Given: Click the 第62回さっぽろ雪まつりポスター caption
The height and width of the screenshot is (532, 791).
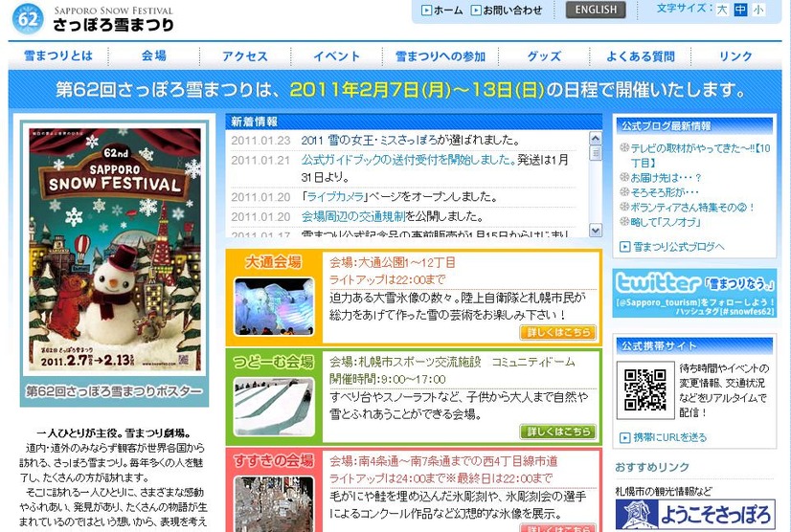Looking at the screenshot, I should [x=114, y=391].
